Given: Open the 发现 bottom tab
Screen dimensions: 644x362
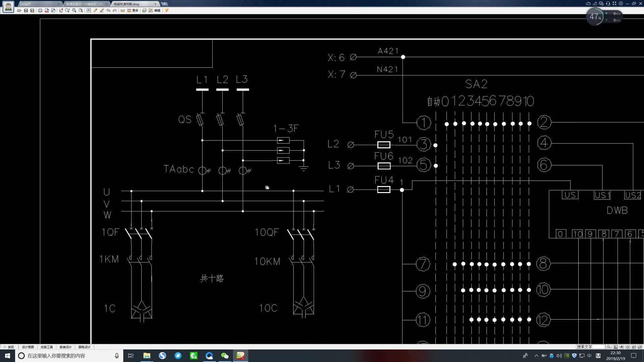Looking at the screenshot, I should pos(9,347).
